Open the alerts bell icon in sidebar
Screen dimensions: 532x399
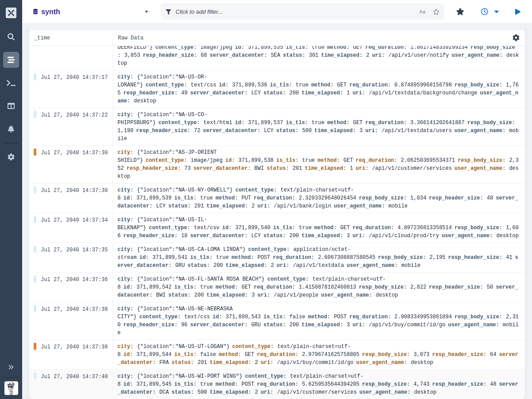[11, 129]
